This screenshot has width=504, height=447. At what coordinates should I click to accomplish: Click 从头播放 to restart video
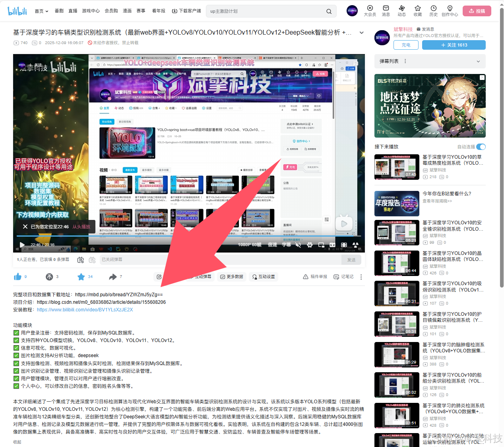(x=81, y=227)
